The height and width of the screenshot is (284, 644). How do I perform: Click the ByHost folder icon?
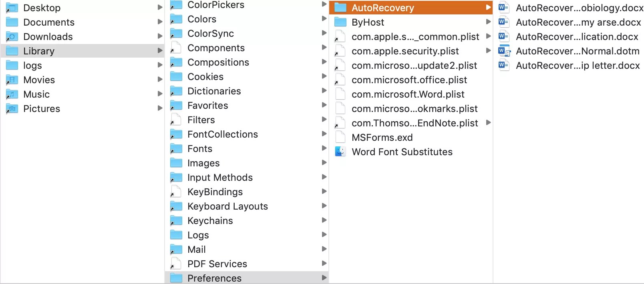point(340,22)
